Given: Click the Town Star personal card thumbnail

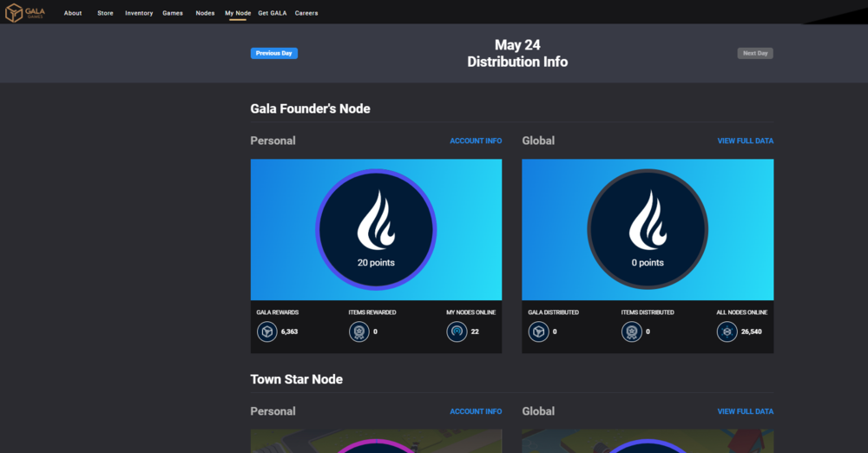Looking at the screenshot, I should tap(376, 442).
